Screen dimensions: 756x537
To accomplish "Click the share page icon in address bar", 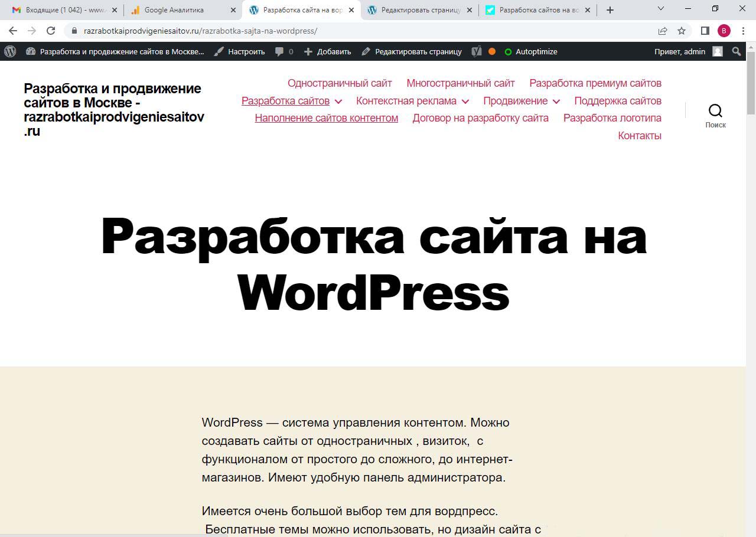I will [x=663, y=31].
